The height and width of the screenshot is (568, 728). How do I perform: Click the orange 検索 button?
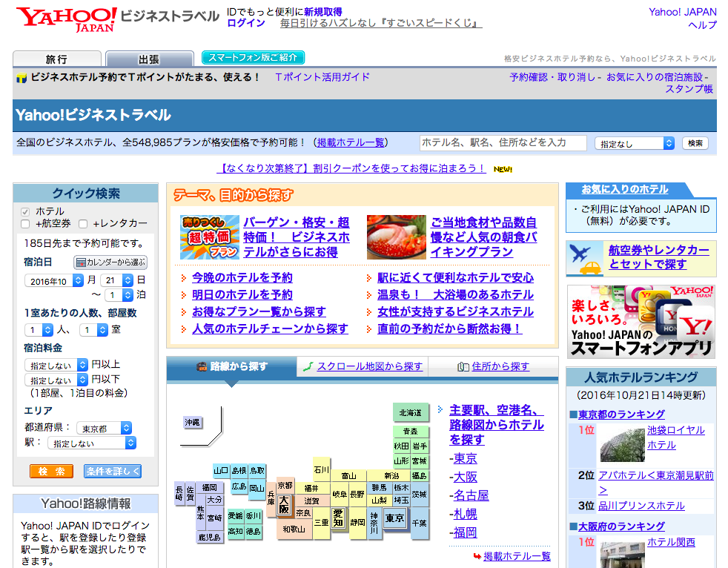tap(52, 472)
